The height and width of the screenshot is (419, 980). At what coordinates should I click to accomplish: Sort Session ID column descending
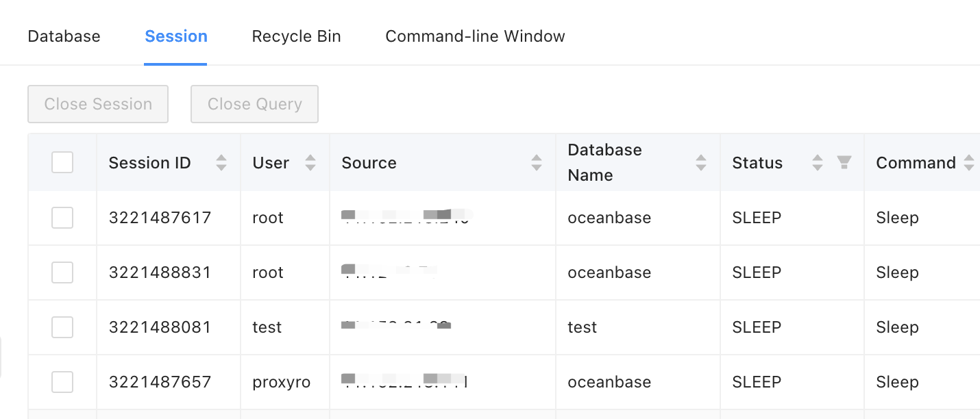click(x=221, y=166)
